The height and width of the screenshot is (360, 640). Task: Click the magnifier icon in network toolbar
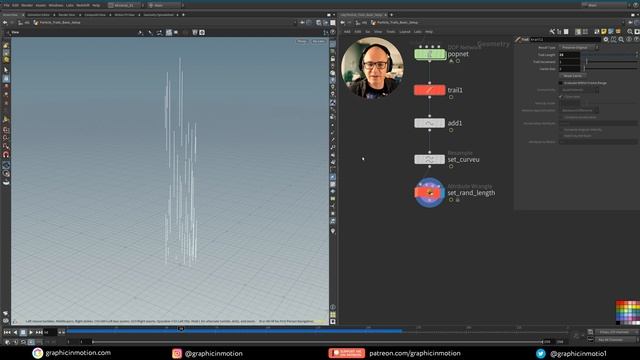630,31
